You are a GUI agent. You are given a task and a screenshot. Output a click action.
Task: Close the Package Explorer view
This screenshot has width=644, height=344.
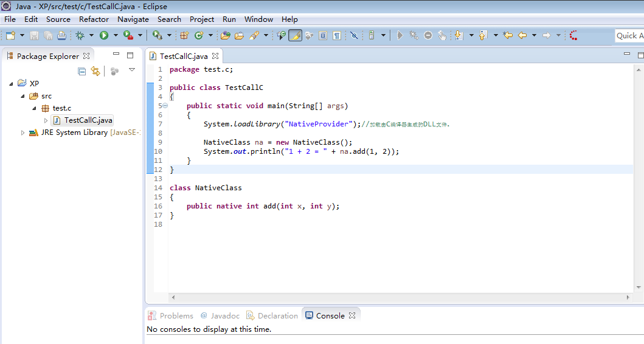86,56
